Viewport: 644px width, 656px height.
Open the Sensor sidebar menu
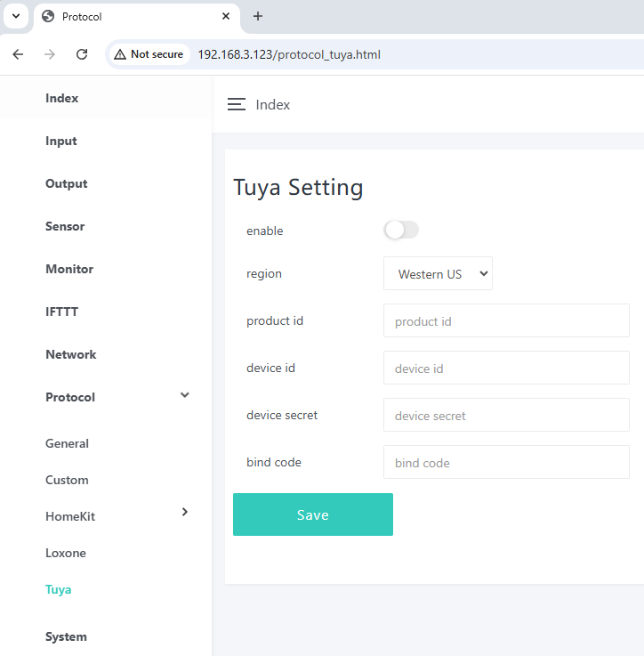click(x=65, y=226)
